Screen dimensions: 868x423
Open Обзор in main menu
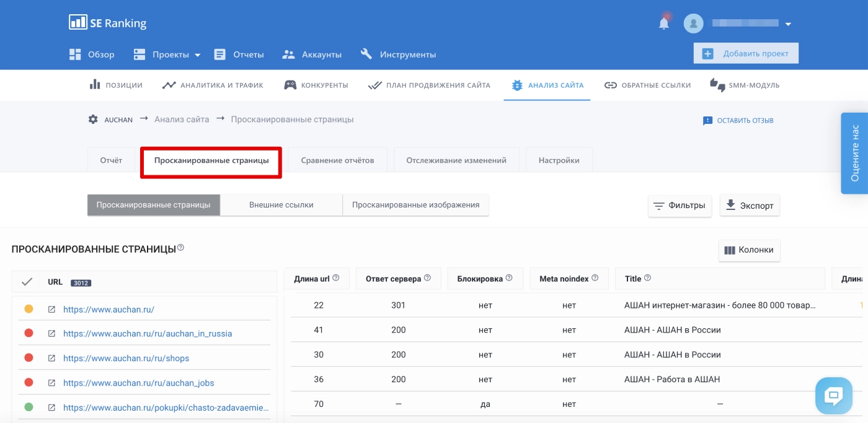click(92, 55)
